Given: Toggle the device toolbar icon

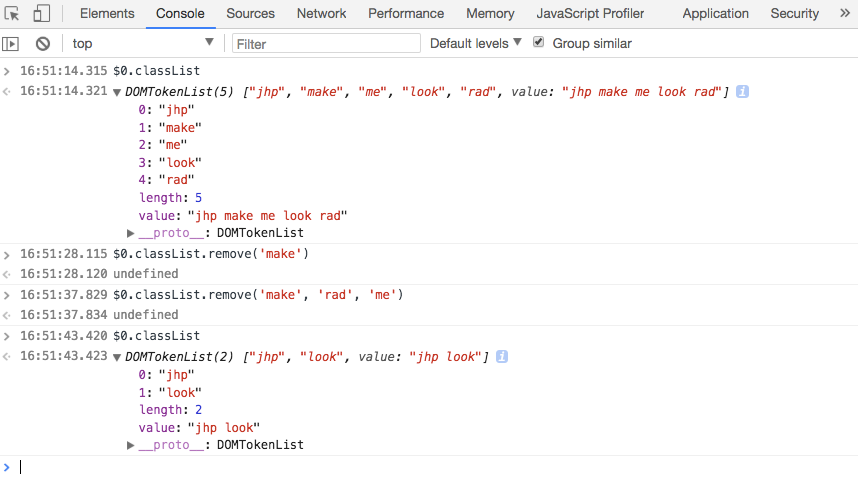Looking at the screenshot, I should point(42,14).
